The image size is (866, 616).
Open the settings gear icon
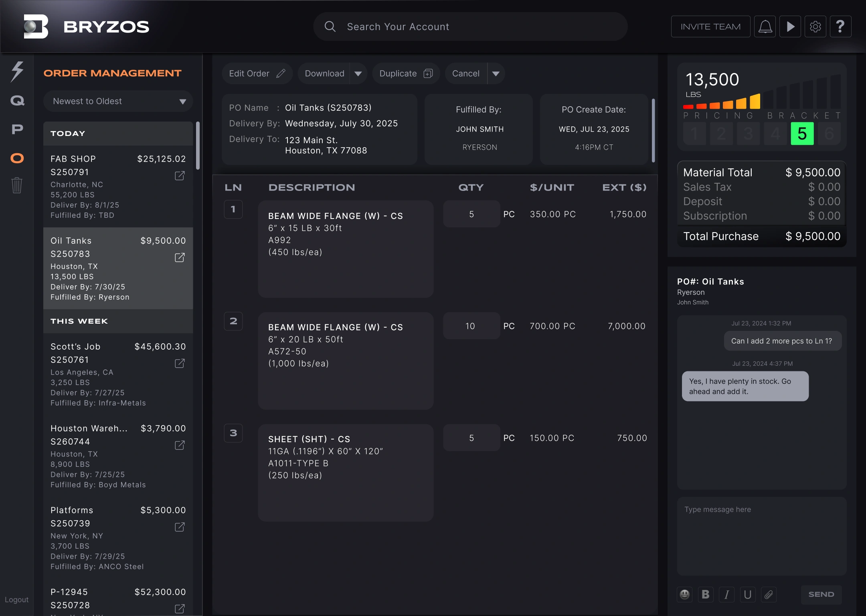(815, 26)
